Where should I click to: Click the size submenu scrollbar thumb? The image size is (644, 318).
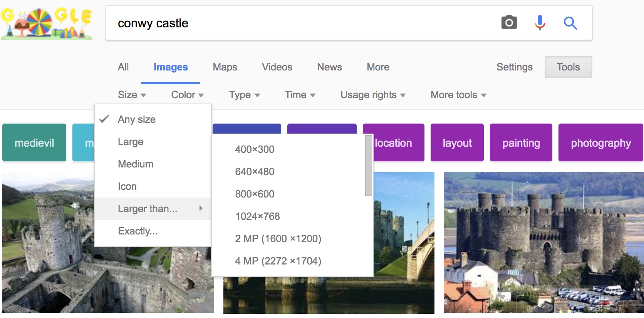pyautogui.click(x=369, y=166)
